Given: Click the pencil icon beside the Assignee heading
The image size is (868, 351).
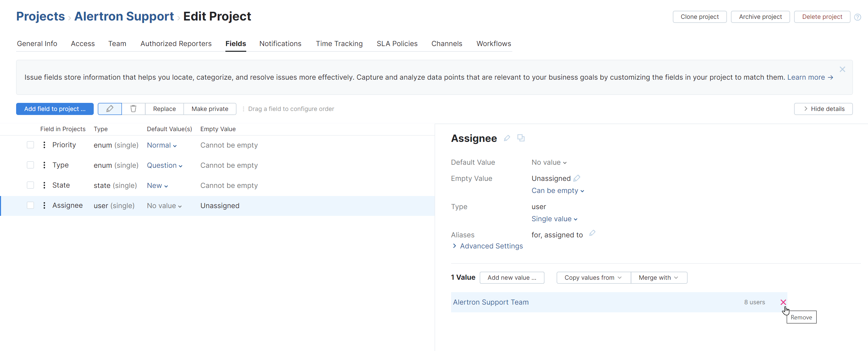Looking at the screenshot, I should (x=507, y=138).
